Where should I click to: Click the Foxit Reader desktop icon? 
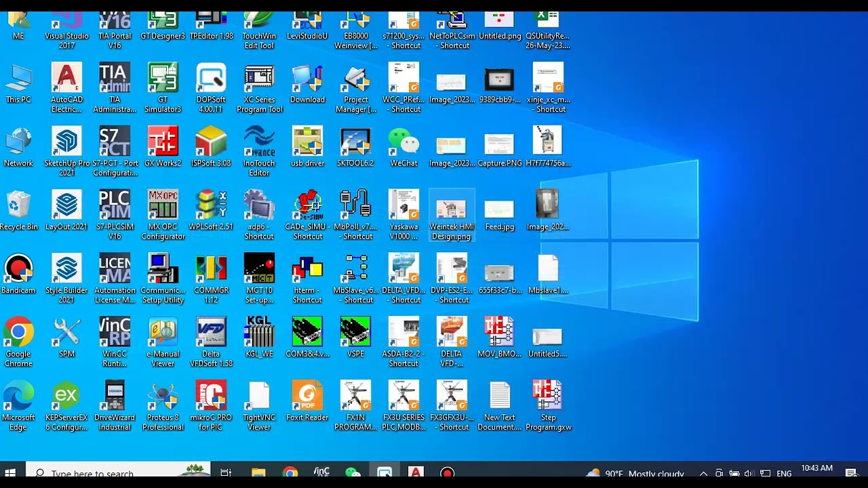307,401
